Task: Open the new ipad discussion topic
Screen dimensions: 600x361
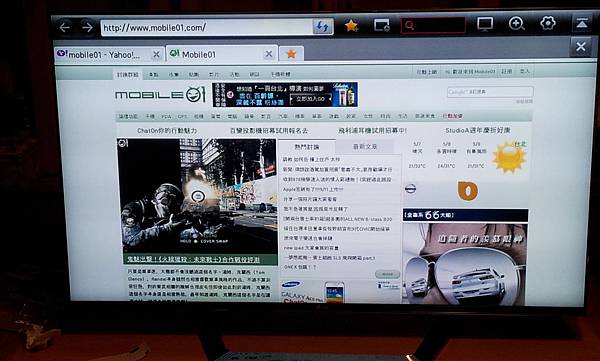Action: coord(311,248)
